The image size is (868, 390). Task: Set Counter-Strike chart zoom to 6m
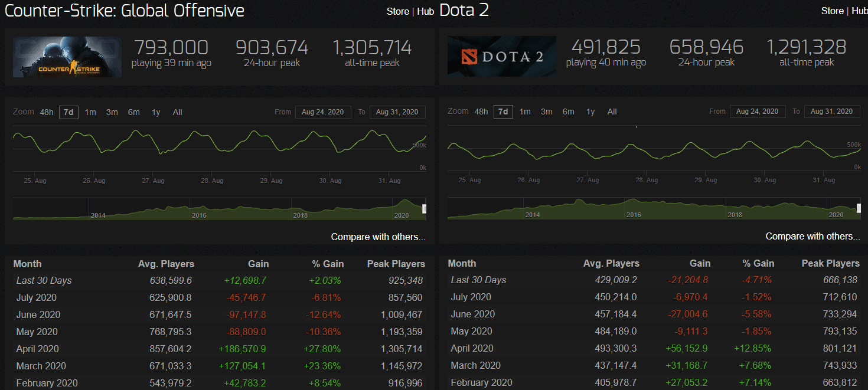134,112
